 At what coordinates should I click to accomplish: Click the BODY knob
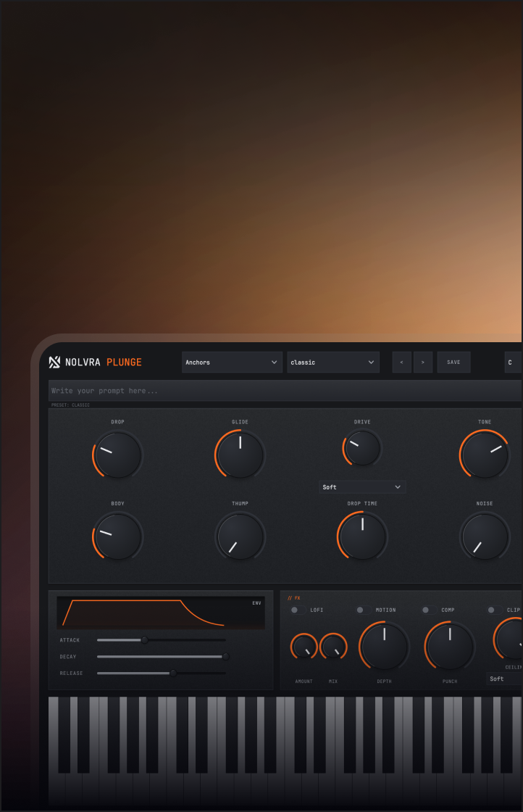coord(118,536)
